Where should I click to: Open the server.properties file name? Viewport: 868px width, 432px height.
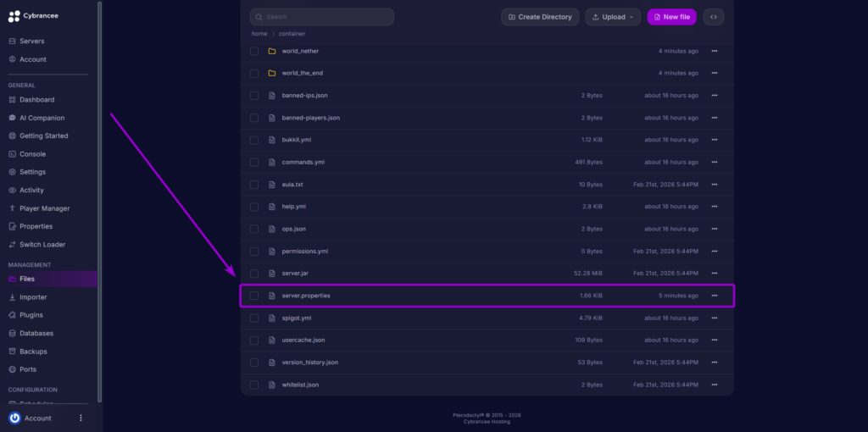(x=306, y=296)
